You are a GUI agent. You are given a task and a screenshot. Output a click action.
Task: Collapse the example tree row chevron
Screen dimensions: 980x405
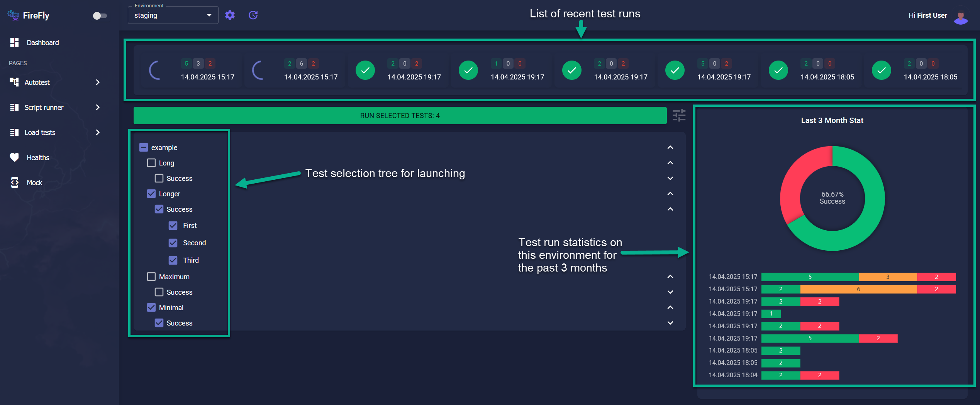670,147
